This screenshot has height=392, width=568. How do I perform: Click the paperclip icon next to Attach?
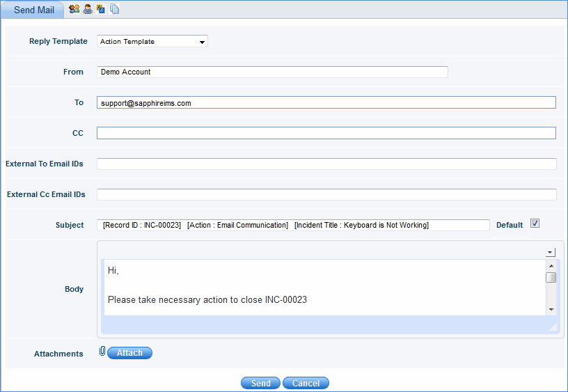102,352
